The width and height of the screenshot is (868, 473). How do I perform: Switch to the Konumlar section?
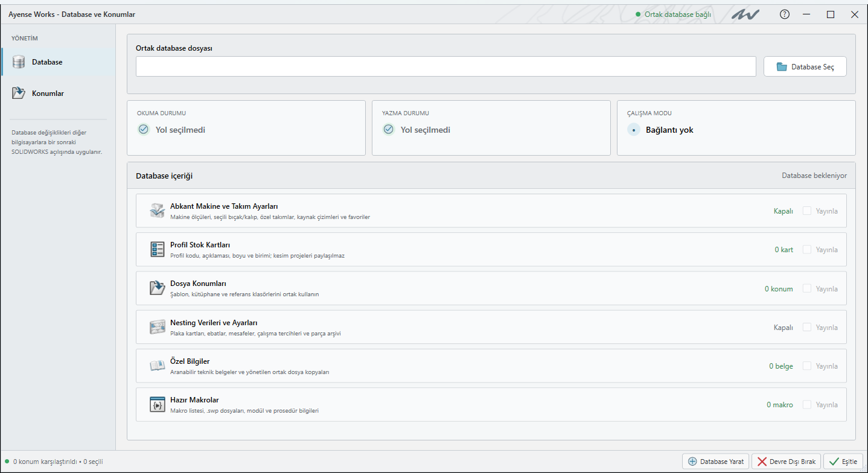[58, 93]
